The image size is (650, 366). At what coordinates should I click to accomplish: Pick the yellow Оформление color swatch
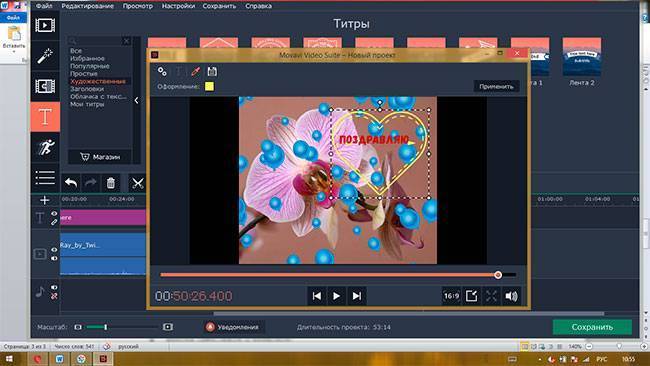(x=209, y=86)
